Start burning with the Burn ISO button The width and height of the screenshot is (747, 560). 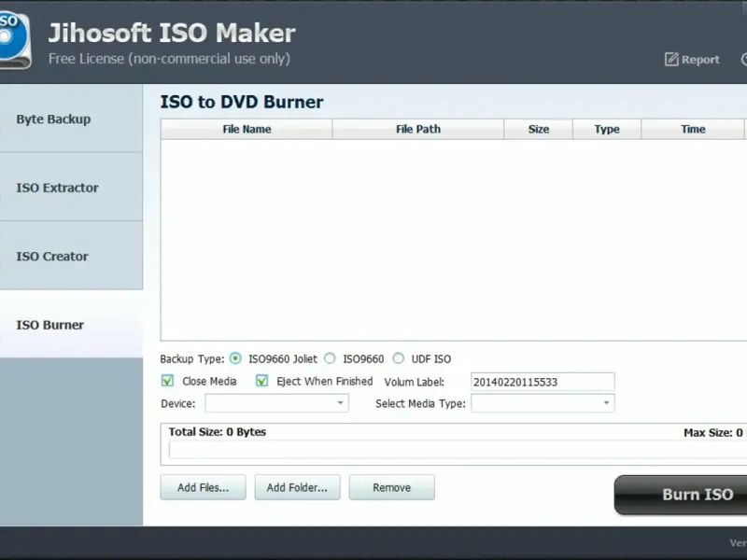coord(682,495)
